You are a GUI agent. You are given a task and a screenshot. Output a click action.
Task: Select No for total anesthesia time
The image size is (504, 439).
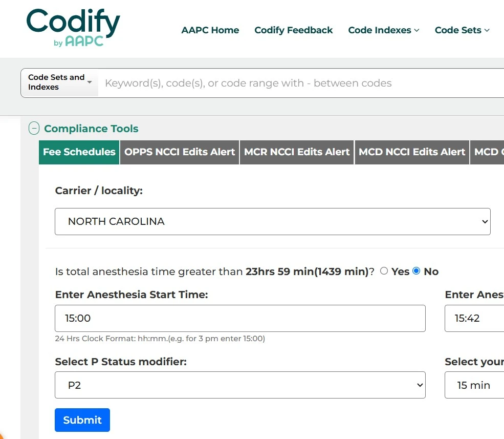417,271
